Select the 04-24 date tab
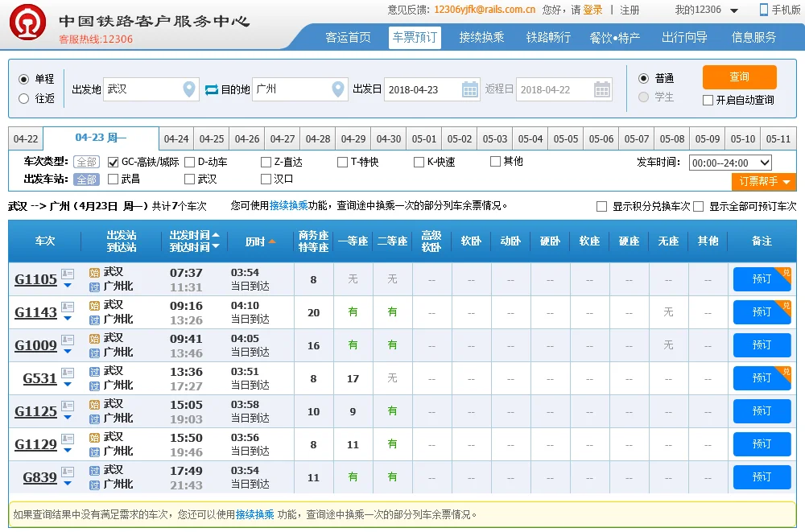 [176, 138]
